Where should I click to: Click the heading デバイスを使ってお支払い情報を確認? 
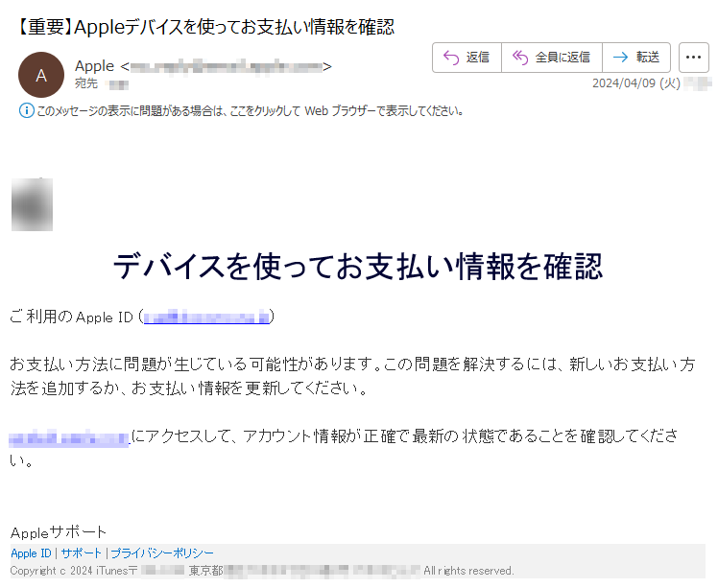coord(358,267)
